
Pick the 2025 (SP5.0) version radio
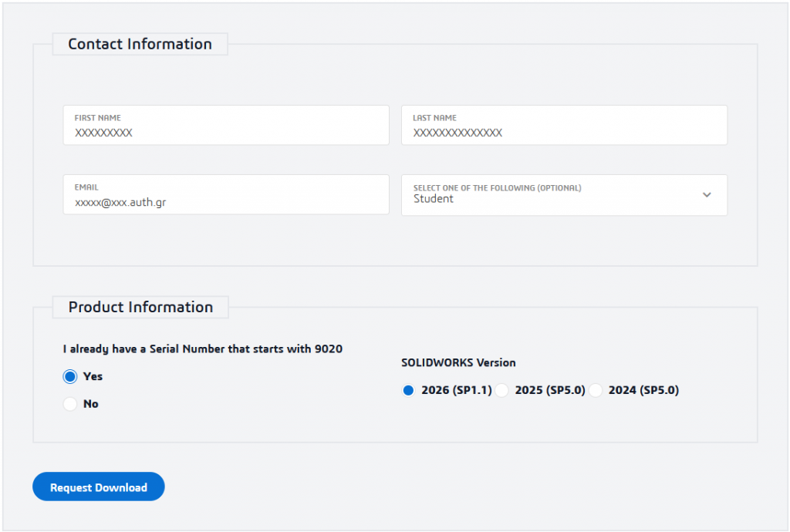502,391
